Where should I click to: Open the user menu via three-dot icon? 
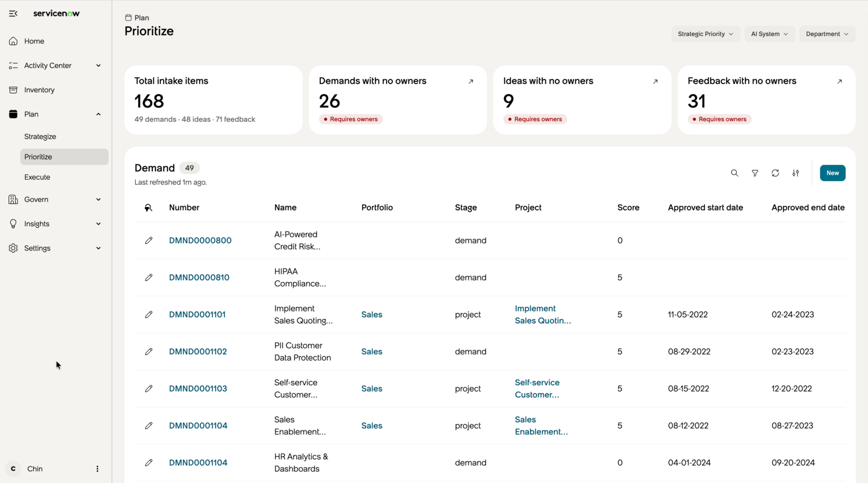pyautogui.click(x=97, y=469)
